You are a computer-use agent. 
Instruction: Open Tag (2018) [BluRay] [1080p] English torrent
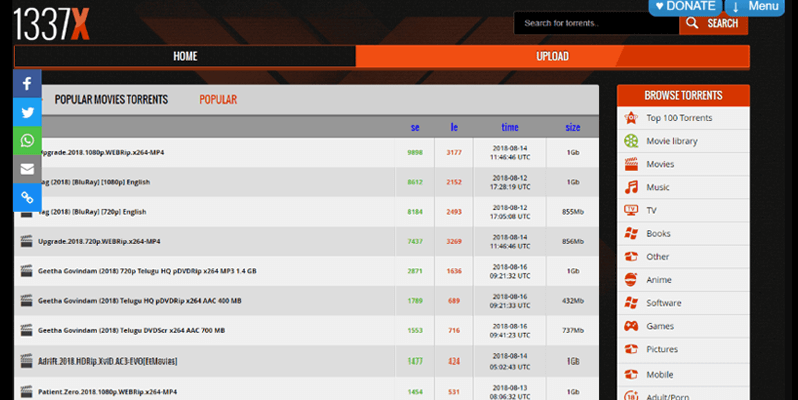[95, 182]
